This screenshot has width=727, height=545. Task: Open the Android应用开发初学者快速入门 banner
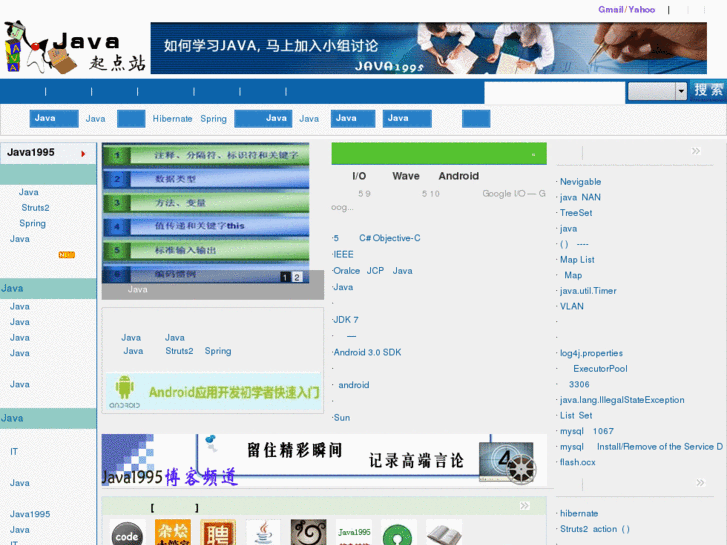tap(213, 392)
